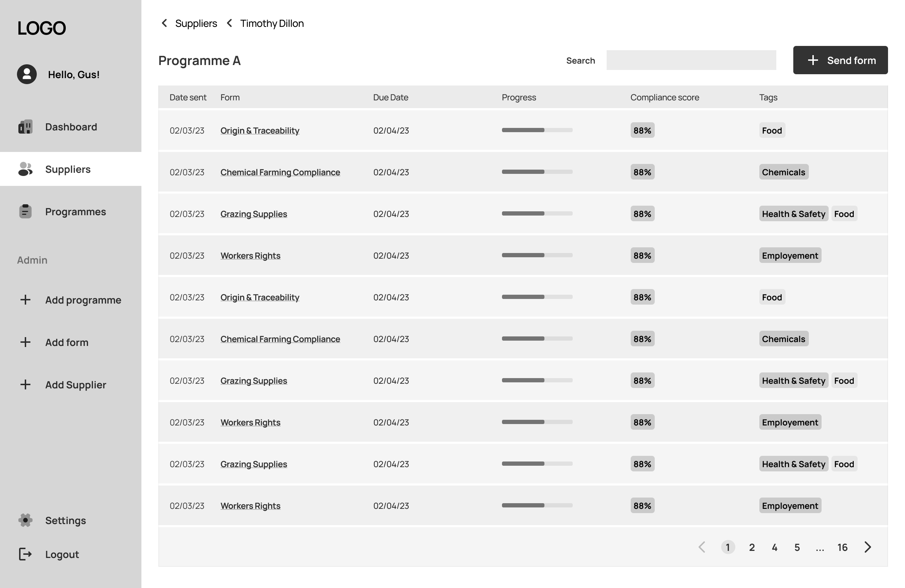Open first Chemical Farming Compliance link
This screenshot has width=905, height=588.
click(x=280, y=172)
